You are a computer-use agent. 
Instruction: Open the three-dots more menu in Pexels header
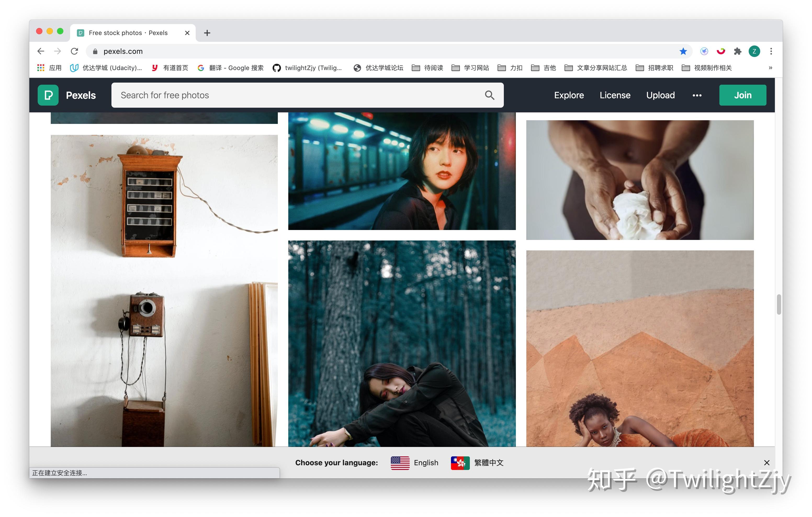697,95
